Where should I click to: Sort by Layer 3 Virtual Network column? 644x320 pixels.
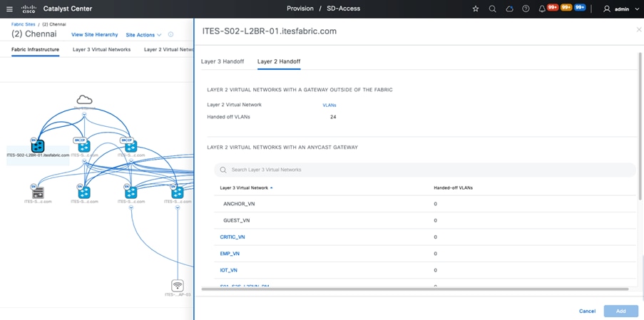pos(246,188)
